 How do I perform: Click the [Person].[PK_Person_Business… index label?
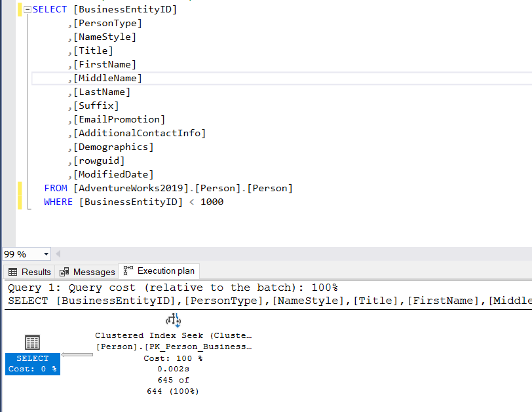coord(174,346)
